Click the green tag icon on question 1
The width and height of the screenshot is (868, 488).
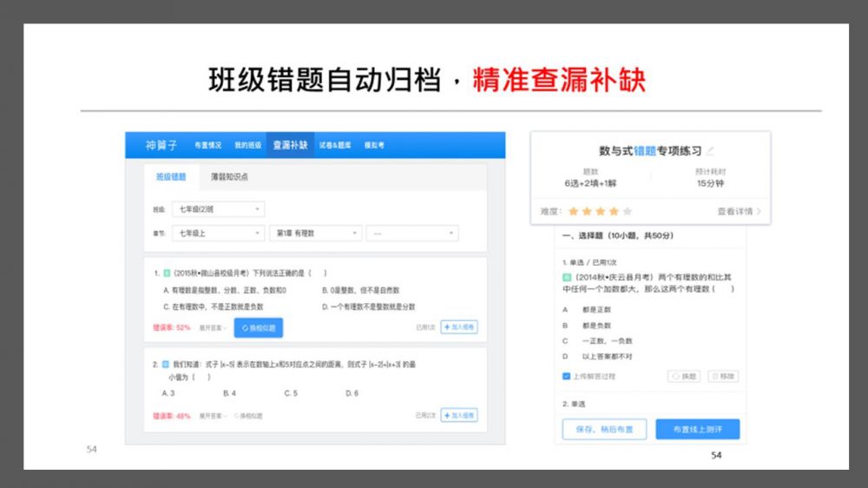click(x=167, y=273)
